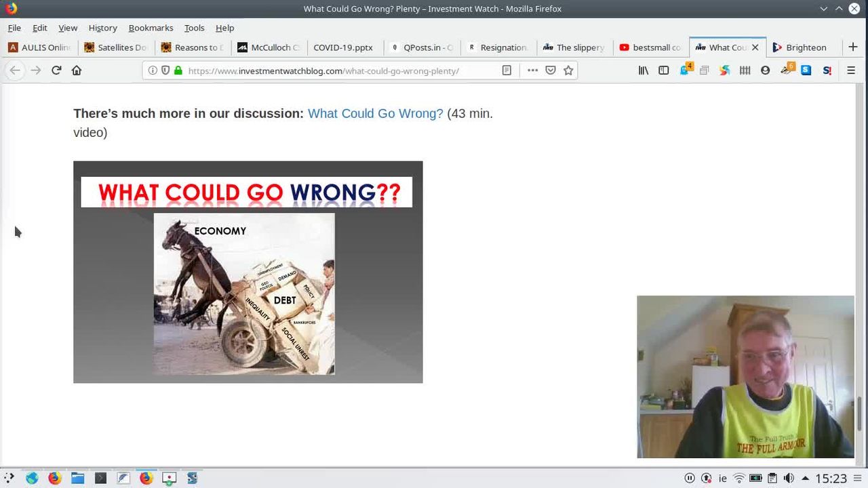Switch to the COVID-19.pptx tab
Image resolution: width=868 pixels, height=488 pixels.
pyautogui.click(x=342, y=47)
